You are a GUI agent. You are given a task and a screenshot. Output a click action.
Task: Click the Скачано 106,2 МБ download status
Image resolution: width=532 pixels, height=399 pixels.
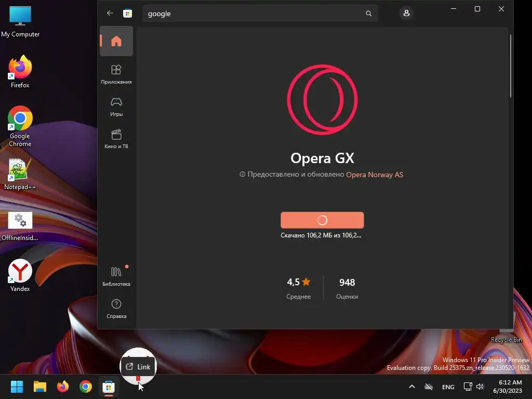[x=321, y=235]
